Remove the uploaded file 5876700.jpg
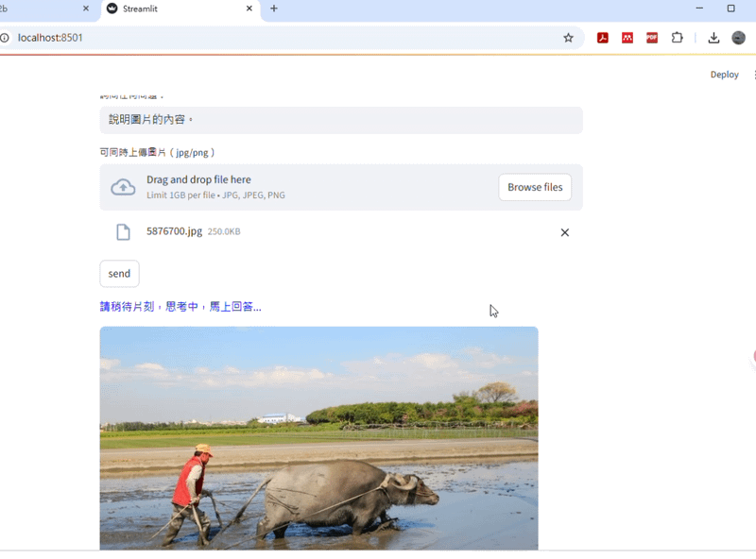 click(564, 232)
